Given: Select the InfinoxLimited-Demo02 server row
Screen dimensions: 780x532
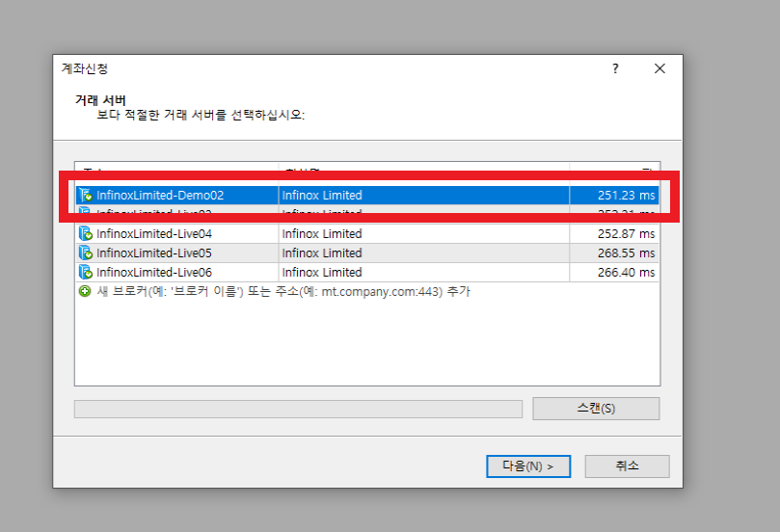Looking at the screenshot, I should (367, 195).
